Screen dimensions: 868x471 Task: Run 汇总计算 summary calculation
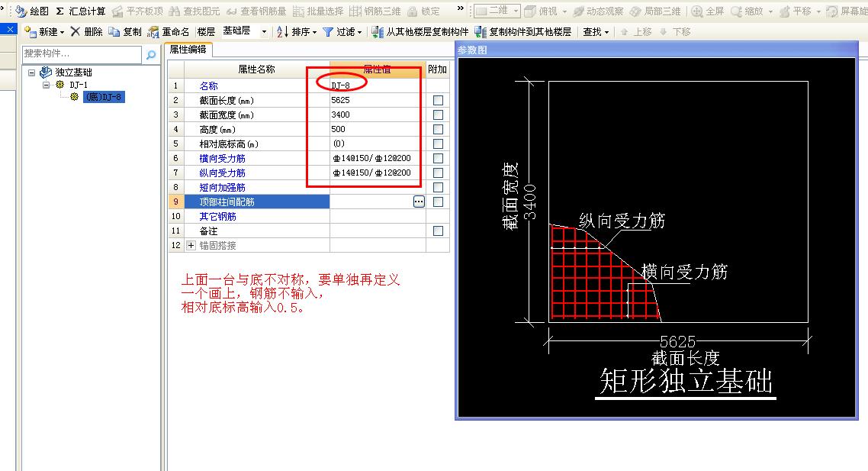click(x=80, y=11)
